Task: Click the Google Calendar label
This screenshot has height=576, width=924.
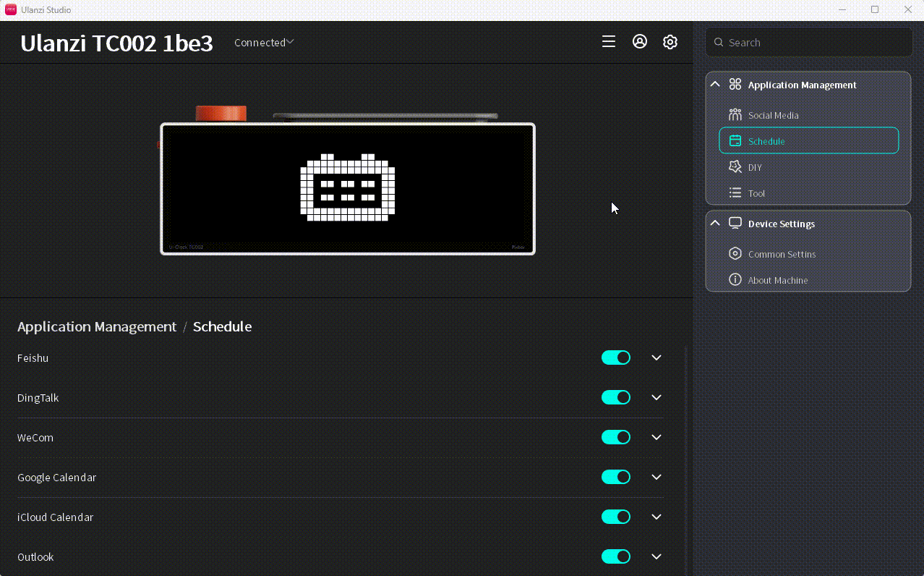Action: [x=56, y=478]
